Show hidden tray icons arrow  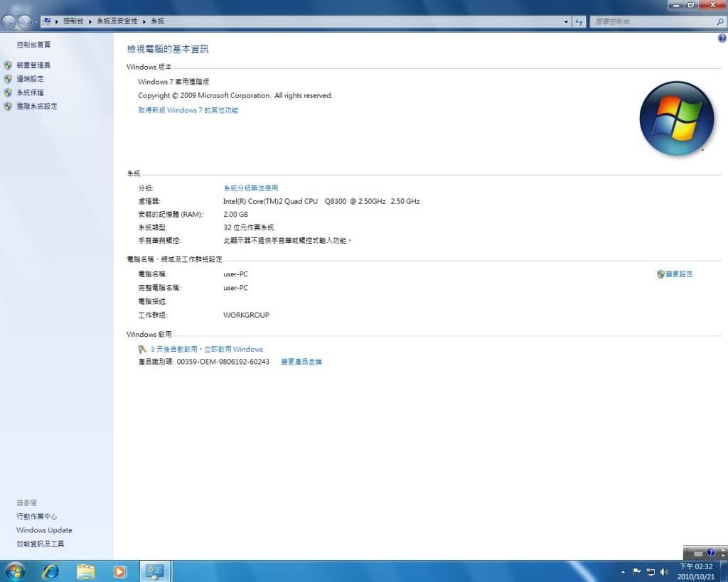click(623, 572)
